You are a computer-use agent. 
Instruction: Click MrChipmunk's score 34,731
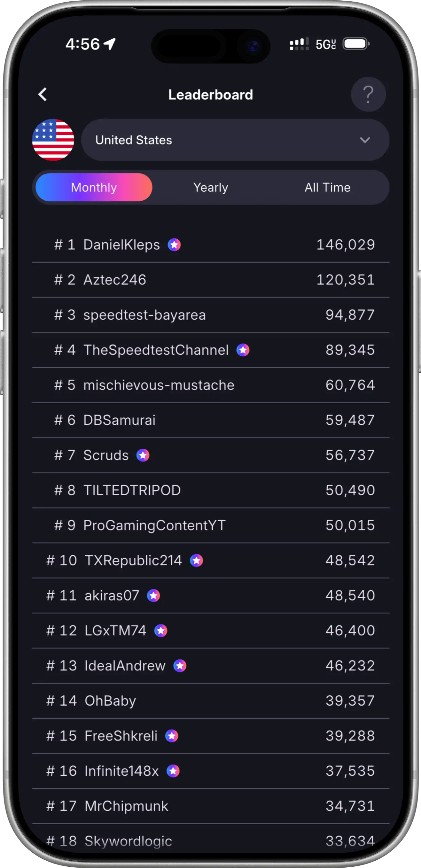pos(350,806)
